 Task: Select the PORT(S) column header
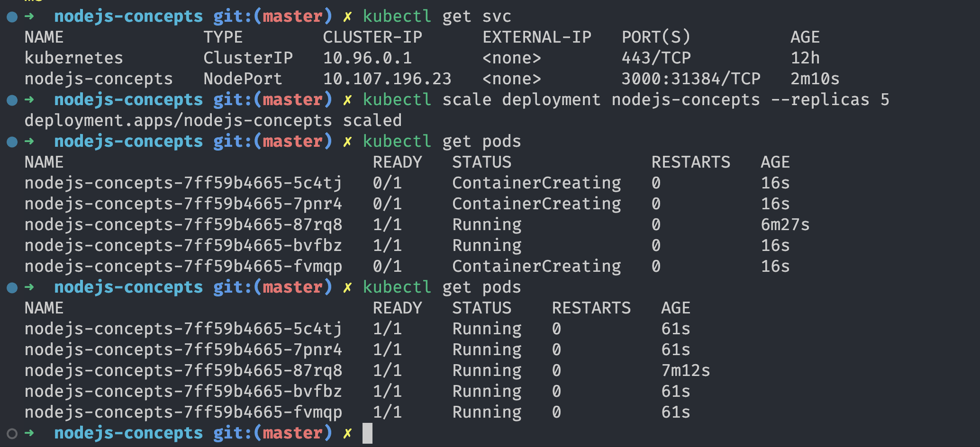coord(656,37)
